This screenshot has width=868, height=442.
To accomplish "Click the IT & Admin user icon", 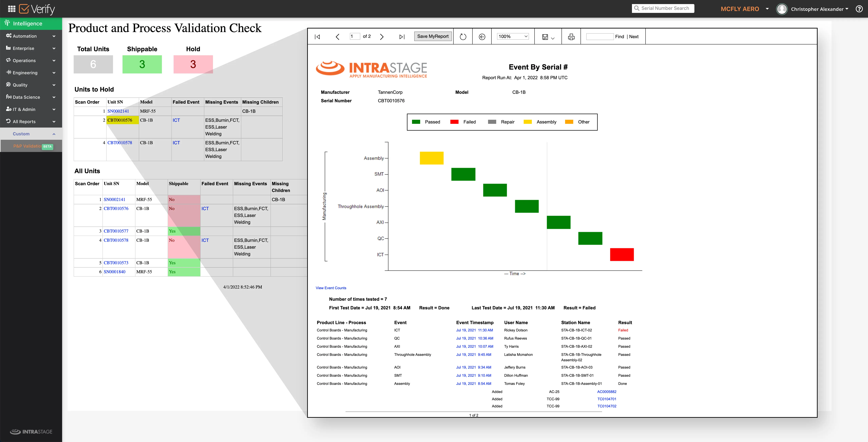I will tap(9, 109).
